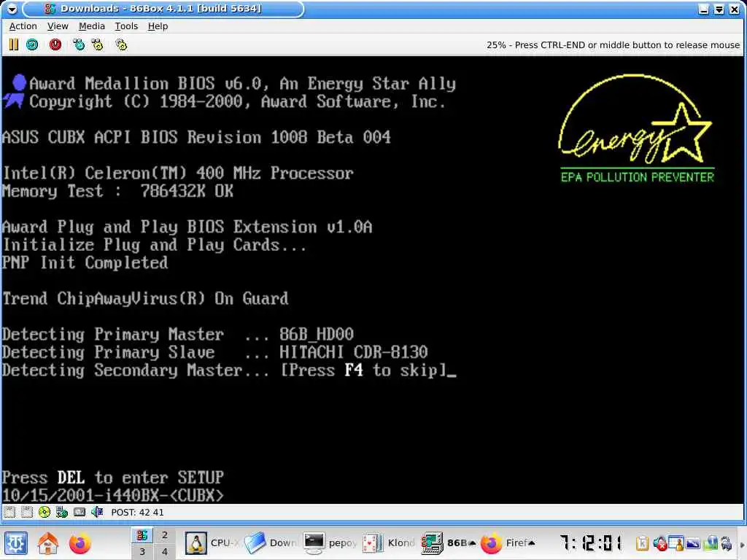The image size is (747, 560).
Task: Click the digital clock in the panel
Action: (x=590, y=542)
